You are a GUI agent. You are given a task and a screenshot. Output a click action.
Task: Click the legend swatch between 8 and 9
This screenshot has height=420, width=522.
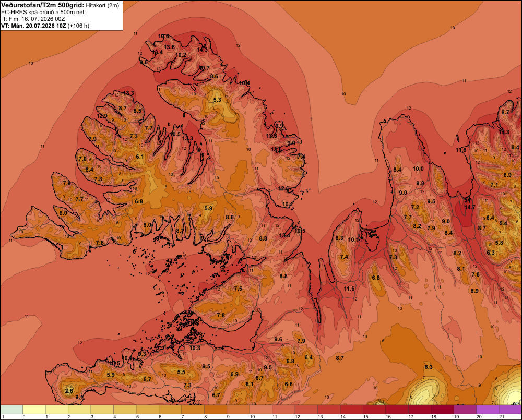click(x=216, y=409)
